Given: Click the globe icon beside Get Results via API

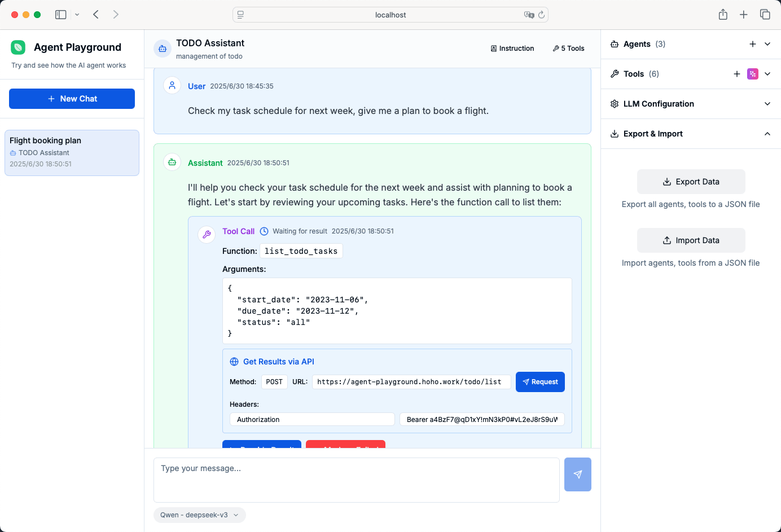Looking at the screenshot, I should (x=233, y=361).
